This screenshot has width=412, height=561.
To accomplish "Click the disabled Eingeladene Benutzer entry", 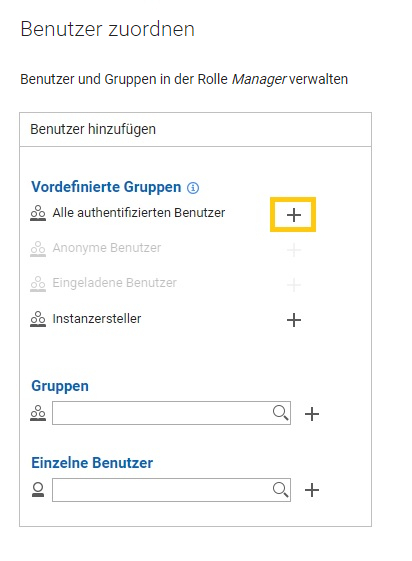I will [114, 283].
